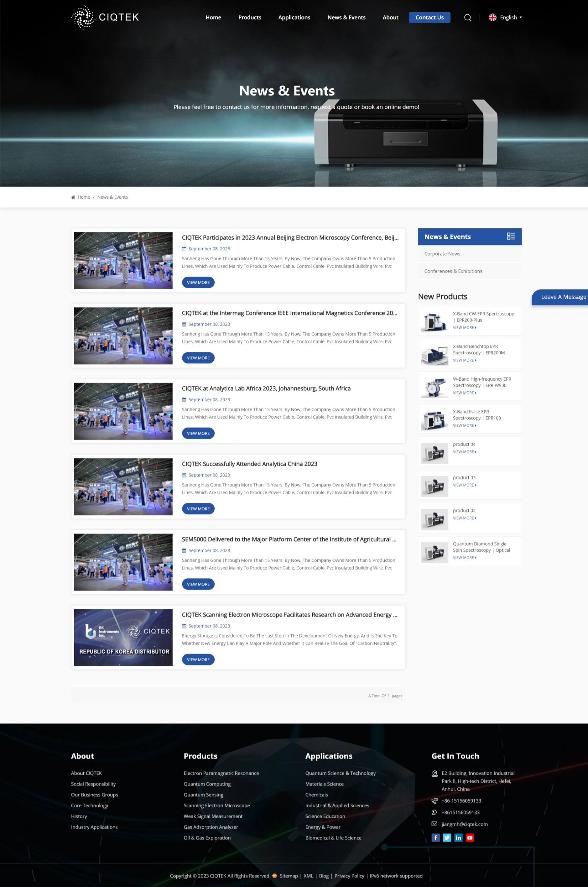The width and height of the screenshot is (588, 887).
Task: Select Conferences & Exhibitions sidebar category
Action: [x=453, y=271]
